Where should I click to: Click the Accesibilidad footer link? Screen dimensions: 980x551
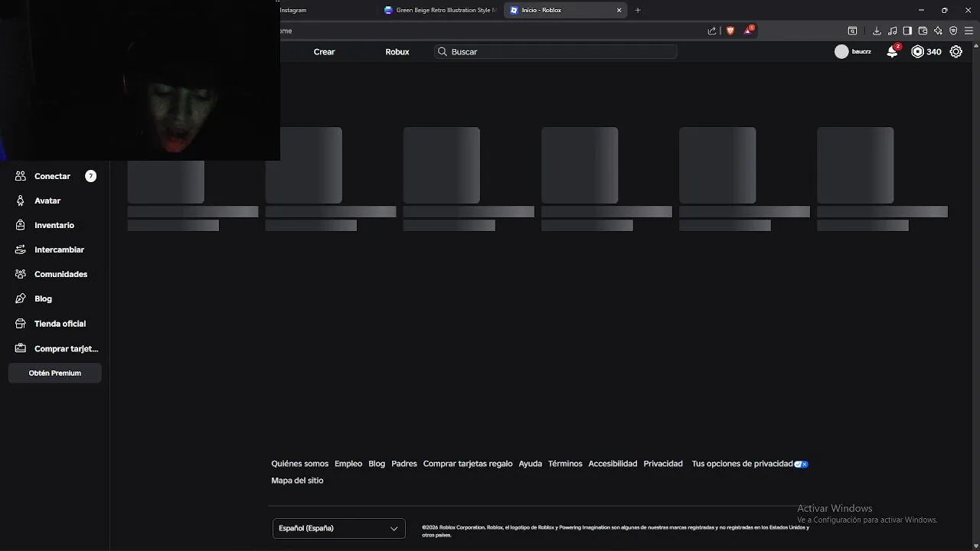pyautogui.click(x=612, y=464)
